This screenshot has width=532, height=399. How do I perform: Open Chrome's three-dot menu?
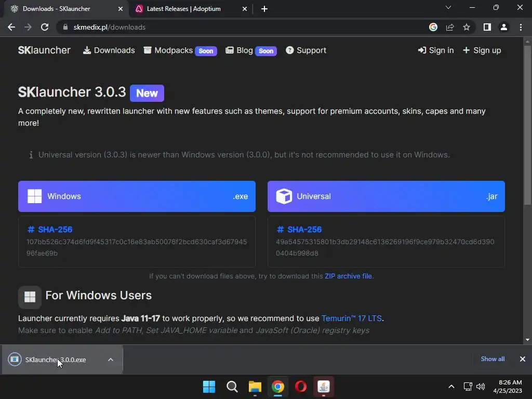[521, 27]
